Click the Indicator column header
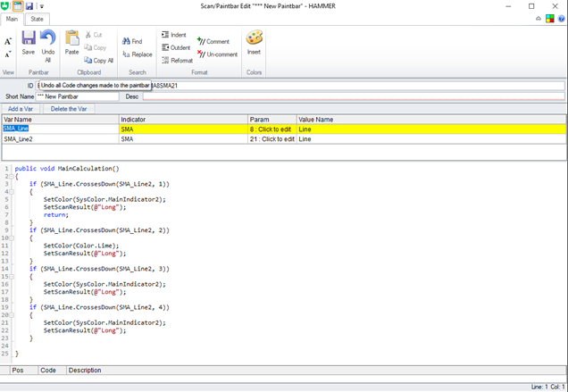 (x=183, y=120)
